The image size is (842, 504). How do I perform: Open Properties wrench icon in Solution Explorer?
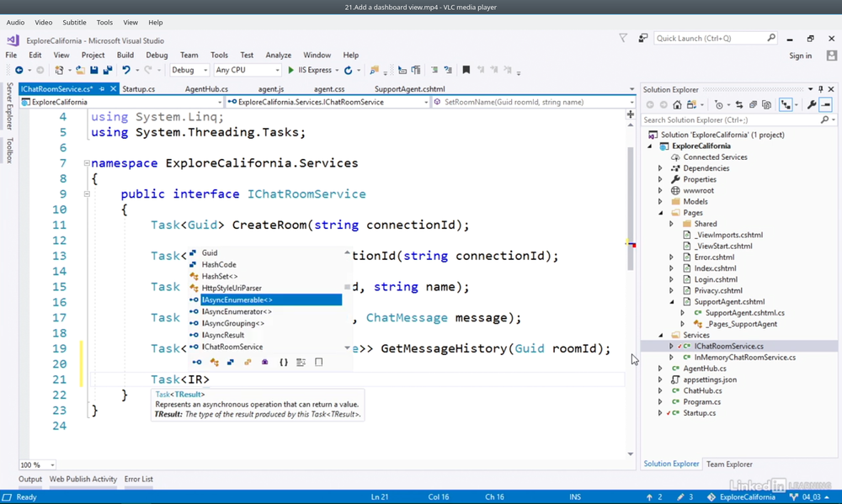[812, 104]
